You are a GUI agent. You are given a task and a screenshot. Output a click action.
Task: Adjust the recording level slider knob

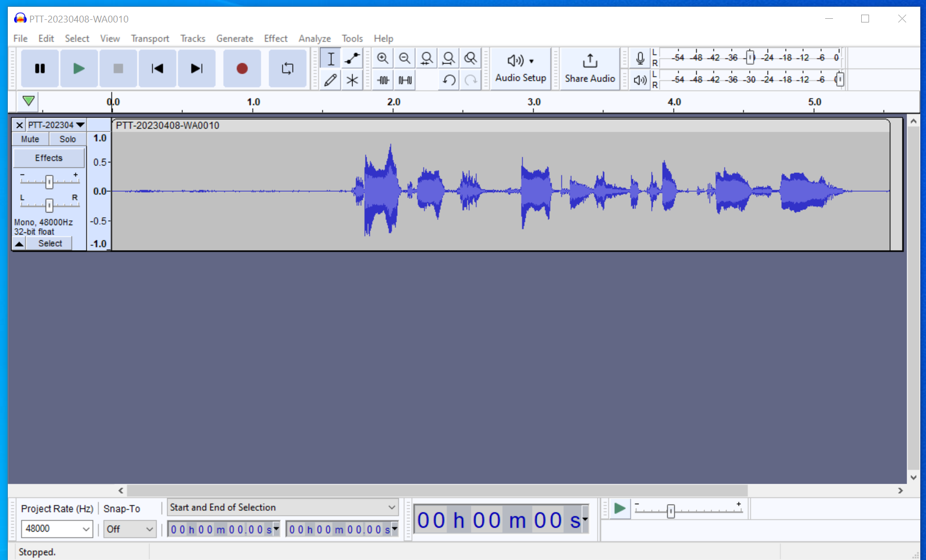coord(750,57)
